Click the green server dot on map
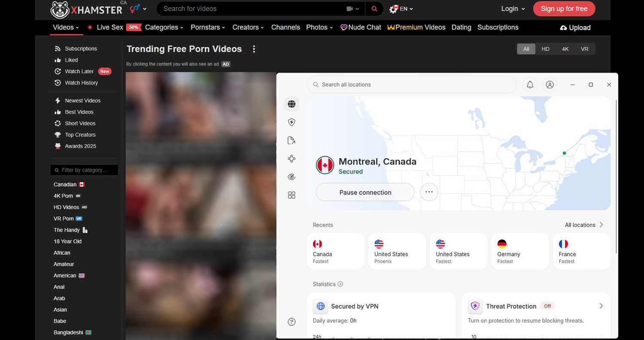644x340 pixels. (564, 153)
